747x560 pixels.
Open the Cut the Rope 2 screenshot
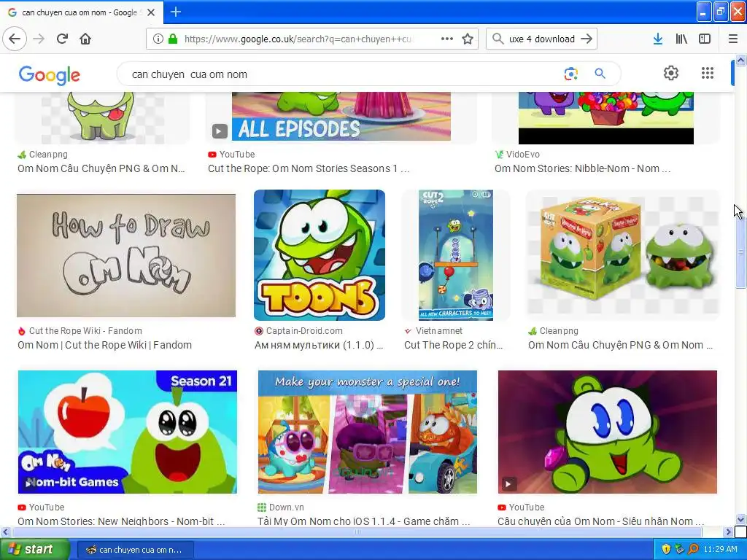point(456,255)
